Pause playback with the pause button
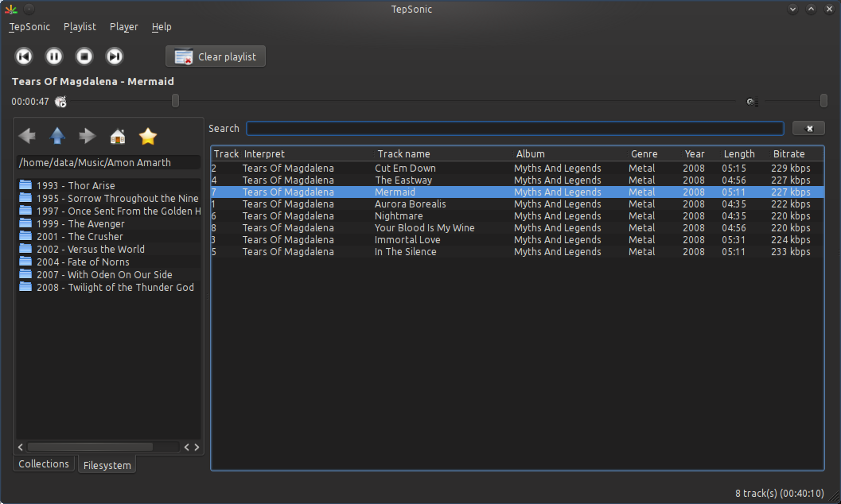This screenshot has width=841, height=504. (x=53, y=56)
